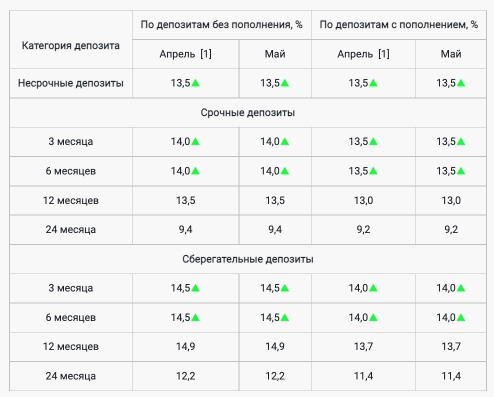The height and width of the screenshot is (397, 494).
Task: Click the По депозитам без пополнения header
Action: (x=222, y=25)
